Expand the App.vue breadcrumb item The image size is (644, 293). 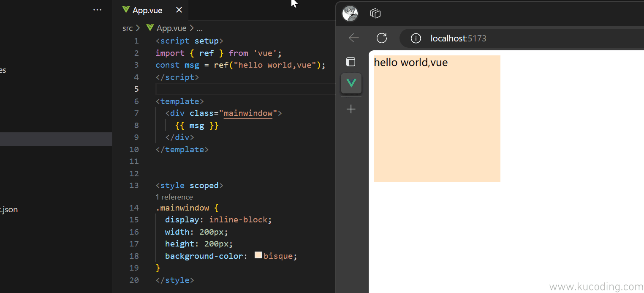point(171,28)
